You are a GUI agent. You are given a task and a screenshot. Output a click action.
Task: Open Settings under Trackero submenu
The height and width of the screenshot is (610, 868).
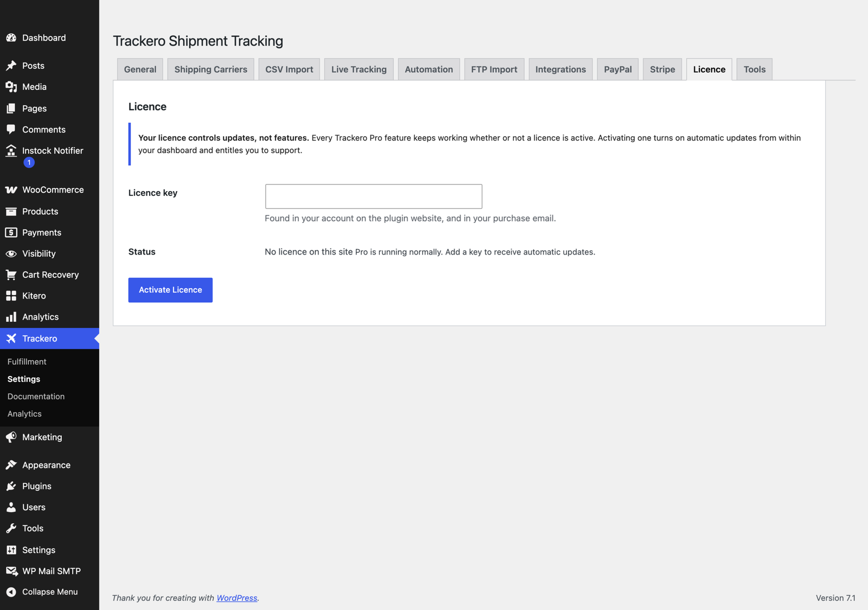[24, 379]
